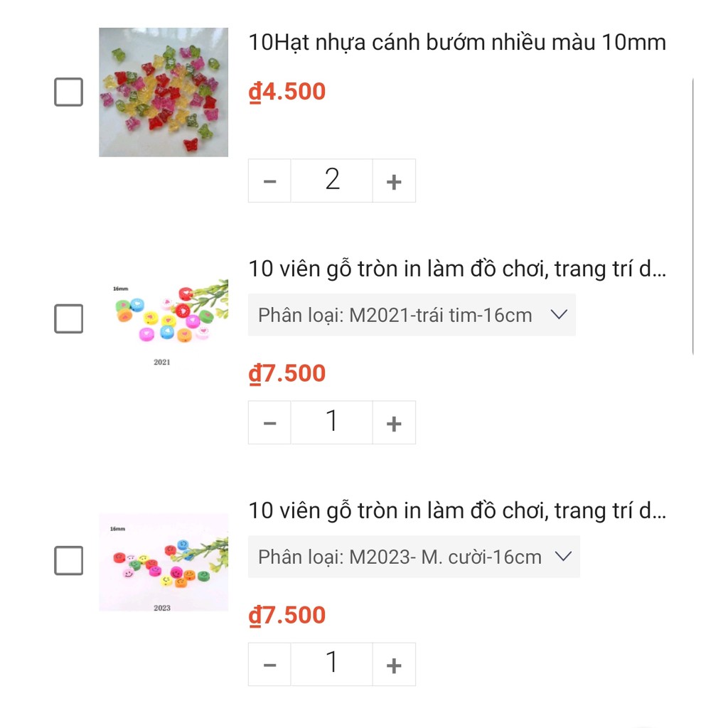Decrease quantity of butterfly plastic beads
728x728 pixels.
pos(269,180)
